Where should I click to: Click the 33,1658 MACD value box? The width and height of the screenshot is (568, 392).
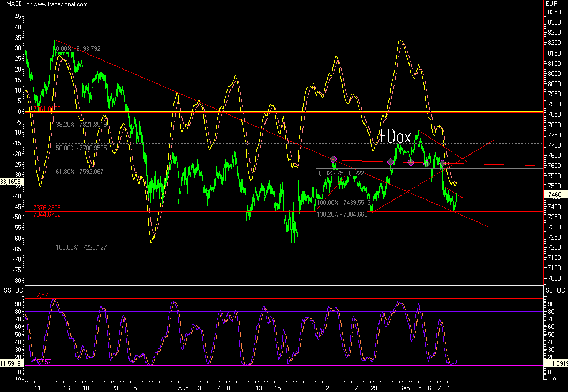(12, 182)
